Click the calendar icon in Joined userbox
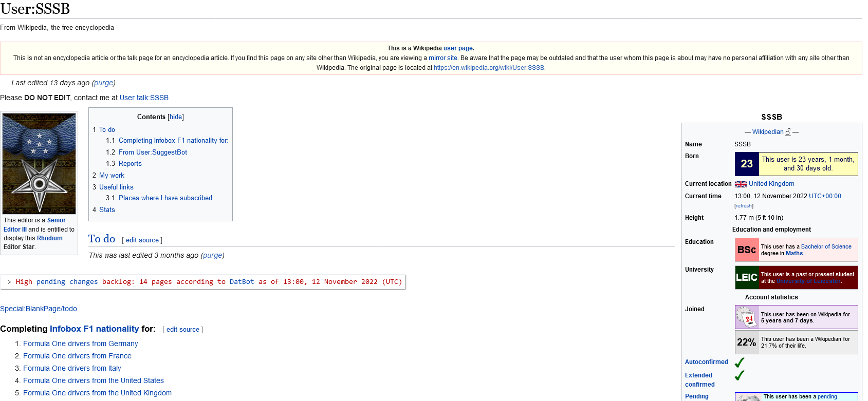The image size is (868, 401). point(747,317)
